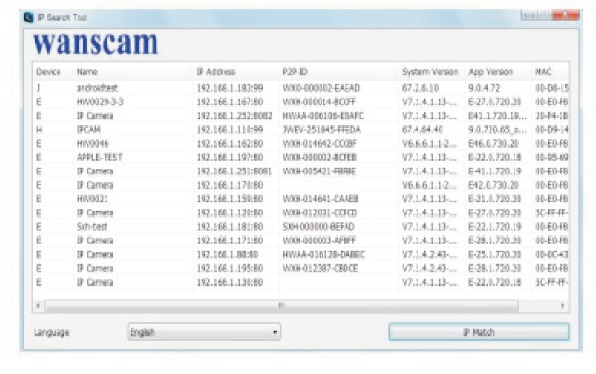Click IP address 192.168.1.183:99
The image size is (596, 374).
[x=230, y=88]
